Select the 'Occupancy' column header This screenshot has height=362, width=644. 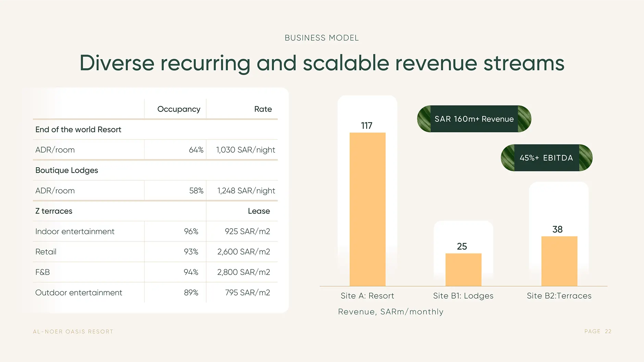[x=178, y=109]
